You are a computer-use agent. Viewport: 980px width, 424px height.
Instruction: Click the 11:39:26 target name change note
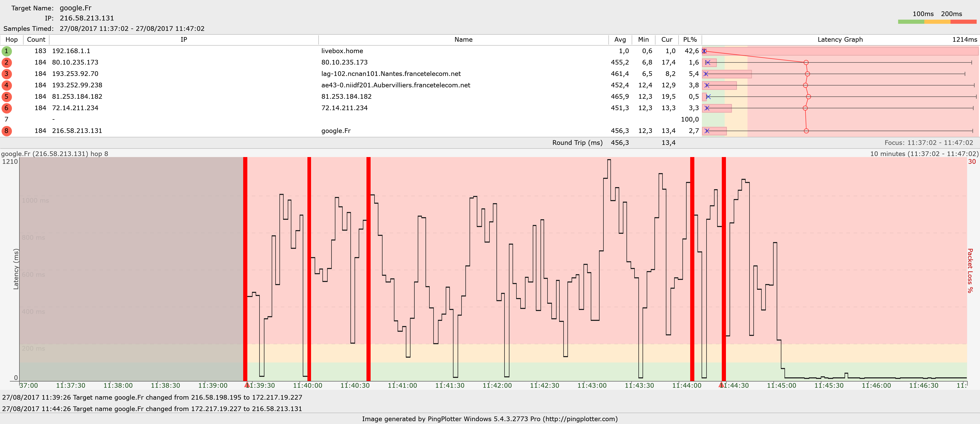(x=152, y=397)
